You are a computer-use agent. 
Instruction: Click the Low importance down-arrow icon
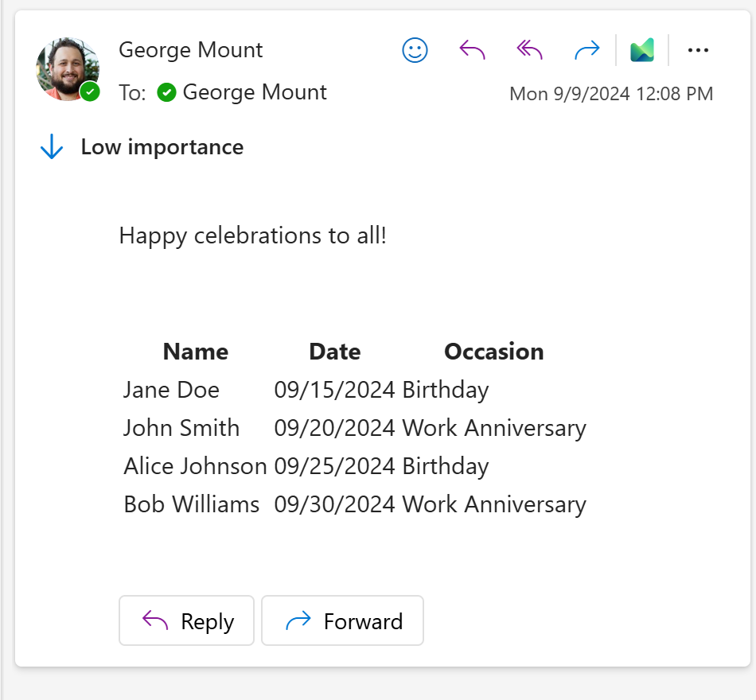coord(52,147)
